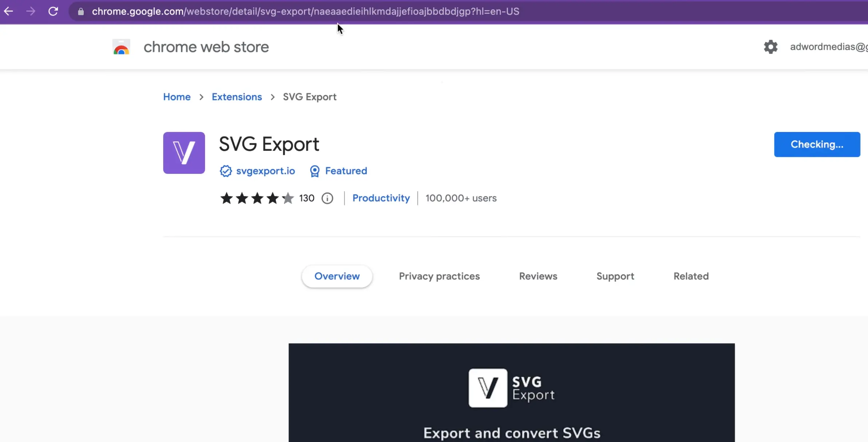
Task: Click the Chrome Web Store logo
Action: [121, 47]
